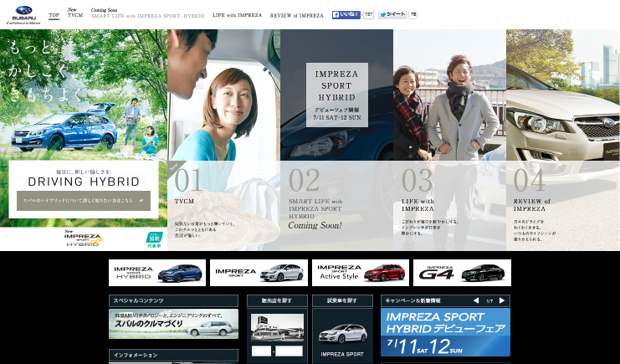Click the Twitter tweet button
The width and height of the screenshot is (620, 364).
click(392, 14)
